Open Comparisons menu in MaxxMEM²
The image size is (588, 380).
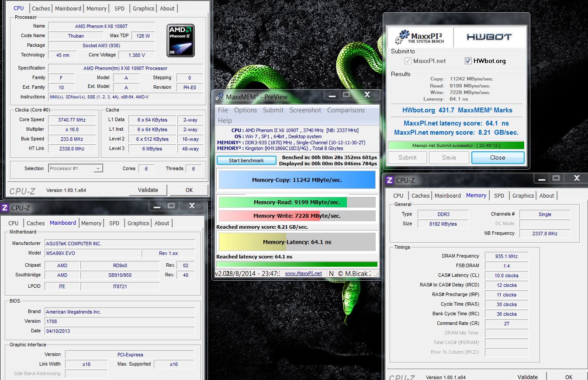point(346,110)
